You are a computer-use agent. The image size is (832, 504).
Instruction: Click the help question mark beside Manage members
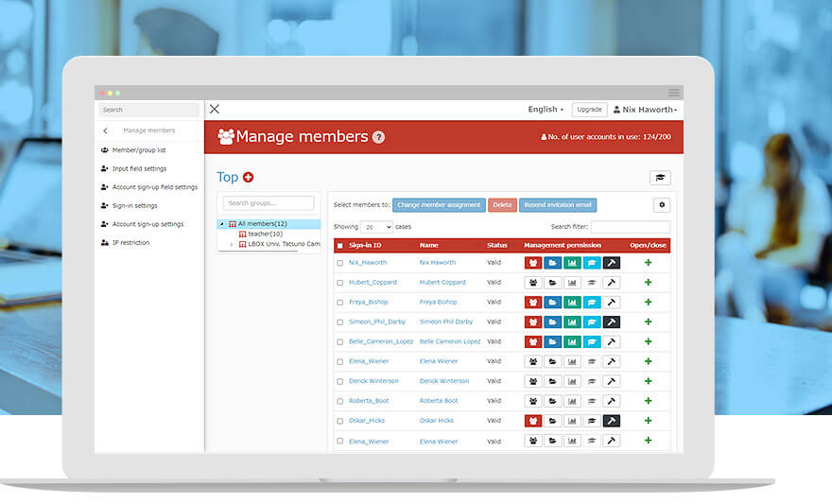point(378,137)
